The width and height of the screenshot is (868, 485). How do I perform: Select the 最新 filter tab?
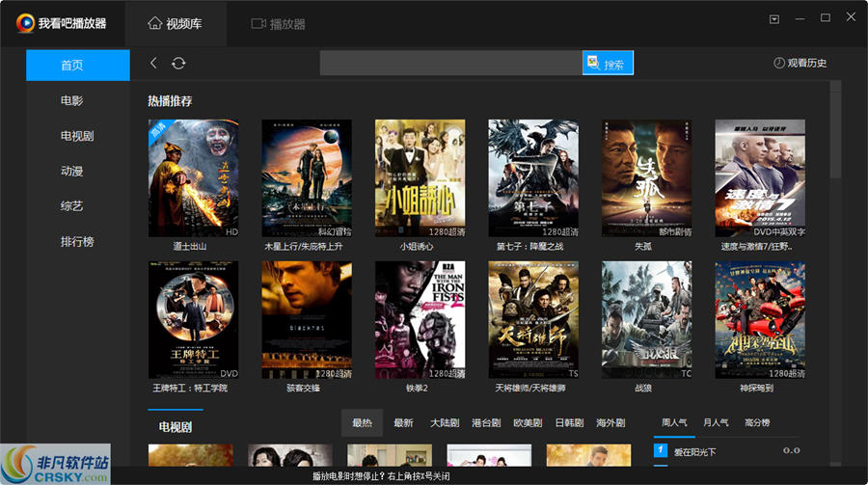(403, 423)
